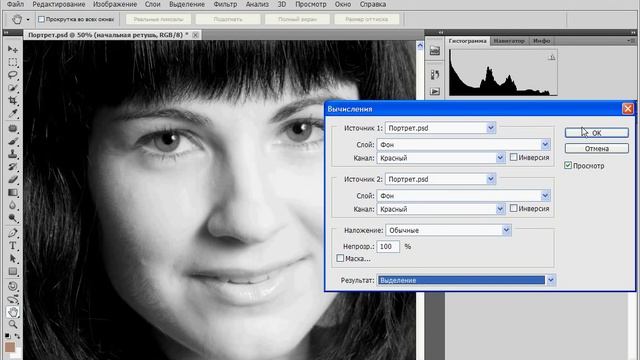Select the Rectangular Marquee tool
Viewport: 640px width, 360px height.
tap(13, 62)
